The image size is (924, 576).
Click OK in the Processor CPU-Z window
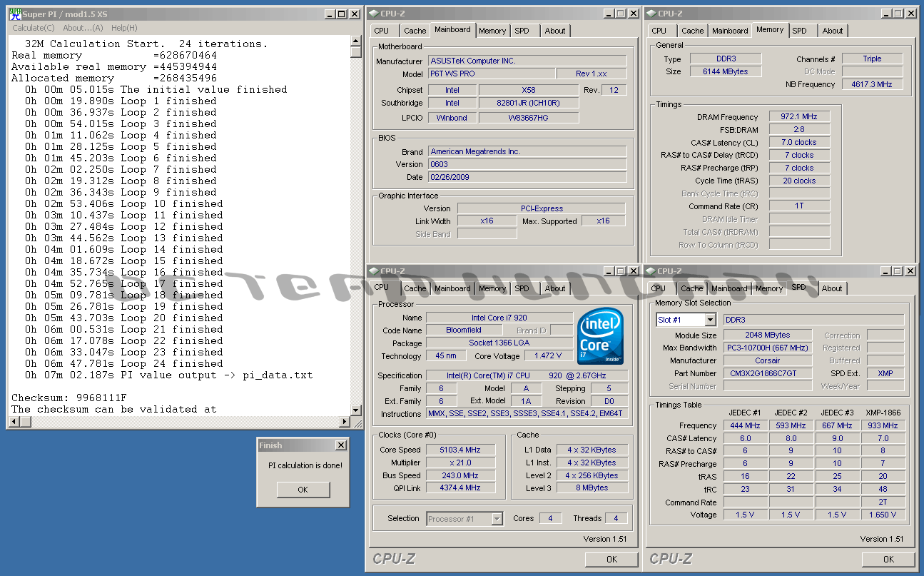click(x=611, y=559)
